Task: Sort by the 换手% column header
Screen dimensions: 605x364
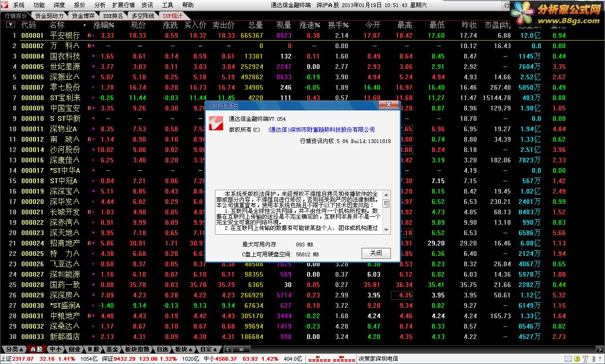Action: [338, 25]
